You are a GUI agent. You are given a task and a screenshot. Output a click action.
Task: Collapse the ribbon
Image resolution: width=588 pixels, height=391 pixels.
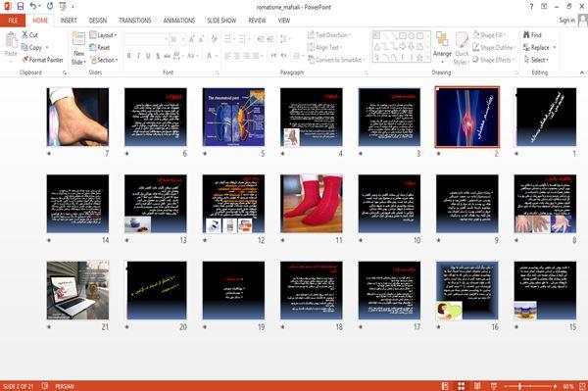click(x=582, y=73)
